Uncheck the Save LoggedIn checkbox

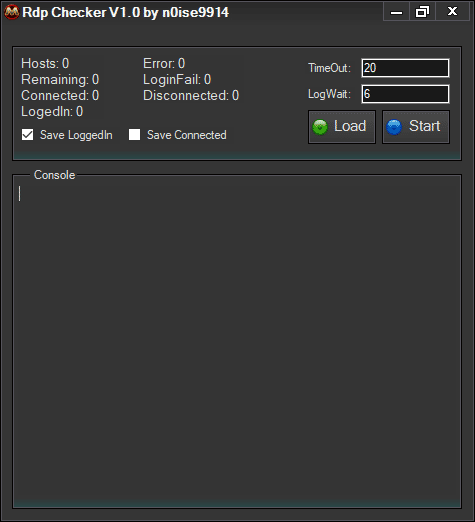27,135
